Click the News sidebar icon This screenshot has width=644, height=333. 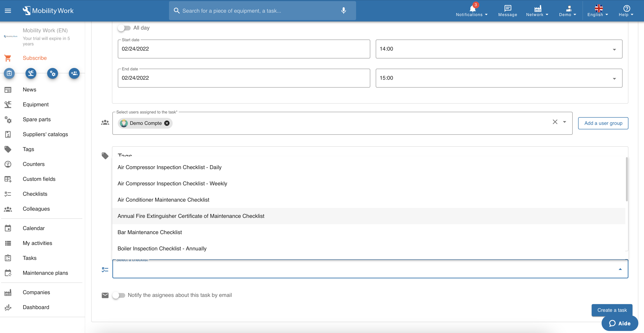[x=8, y=90]
